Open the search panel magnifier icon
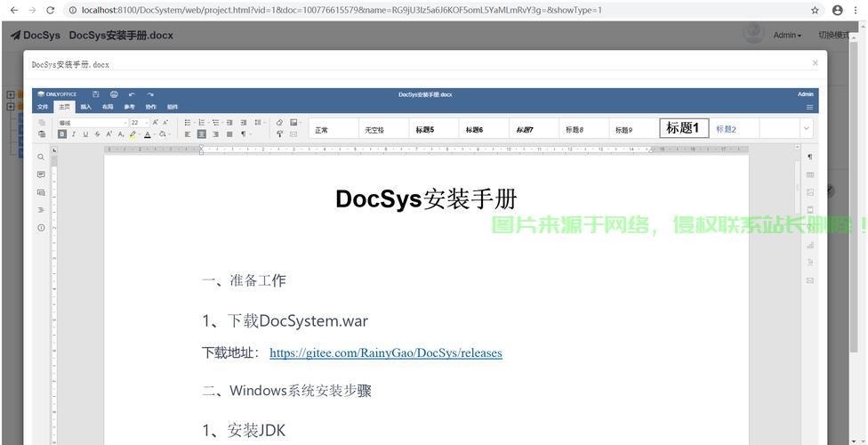Viewport: 868px width, 445px height. coord(41,158)
